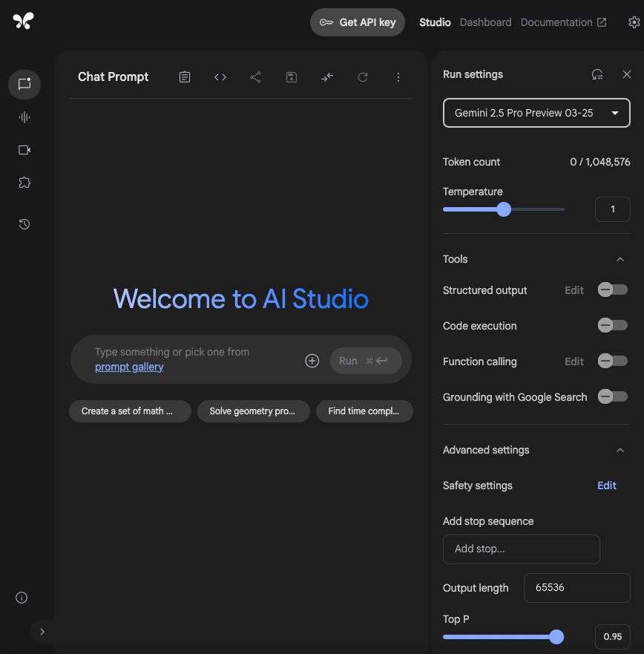Adjust the Temperature slider
Image resolution: width=644 pixels, height=654 pixels.
coord(504,209)
